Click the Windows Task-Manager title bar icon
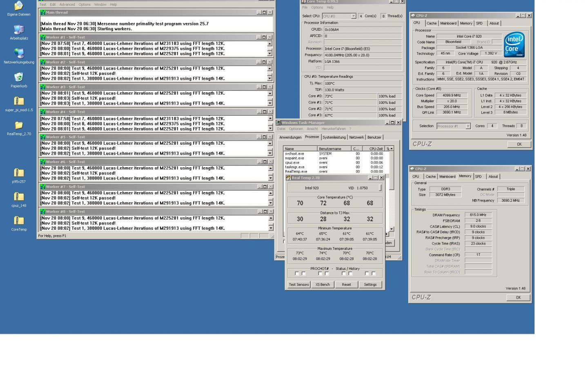 [x=278, y=123]
